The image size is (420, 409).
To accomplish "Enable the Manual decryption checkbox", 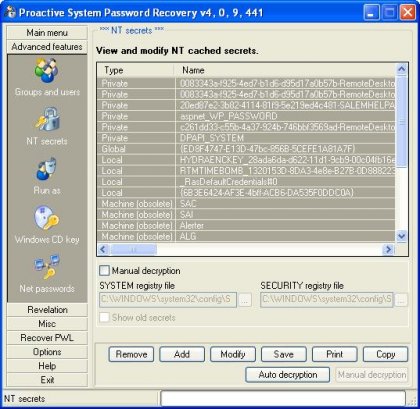I will click(x=104, y=270).
